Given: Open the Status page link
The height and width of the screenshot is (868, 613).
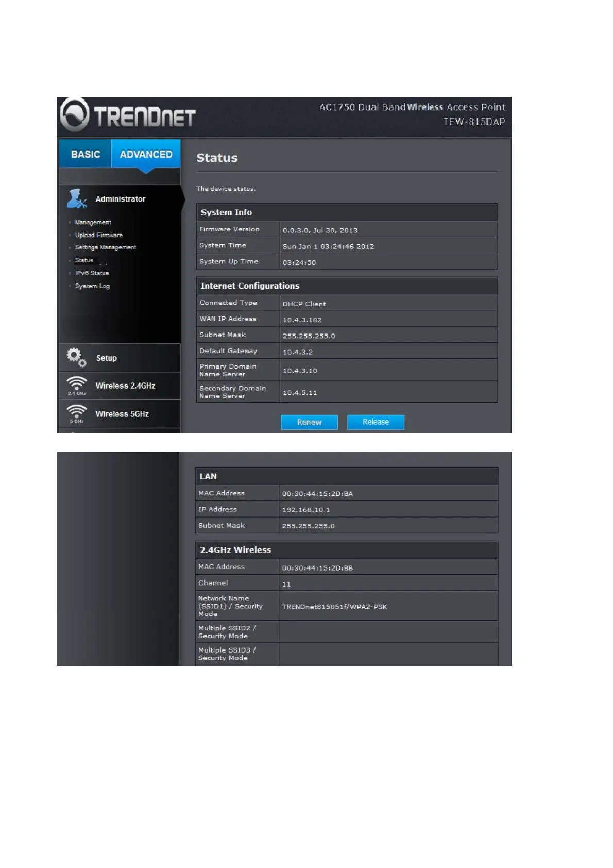Looking at the screenshot, I should point(84,260).
